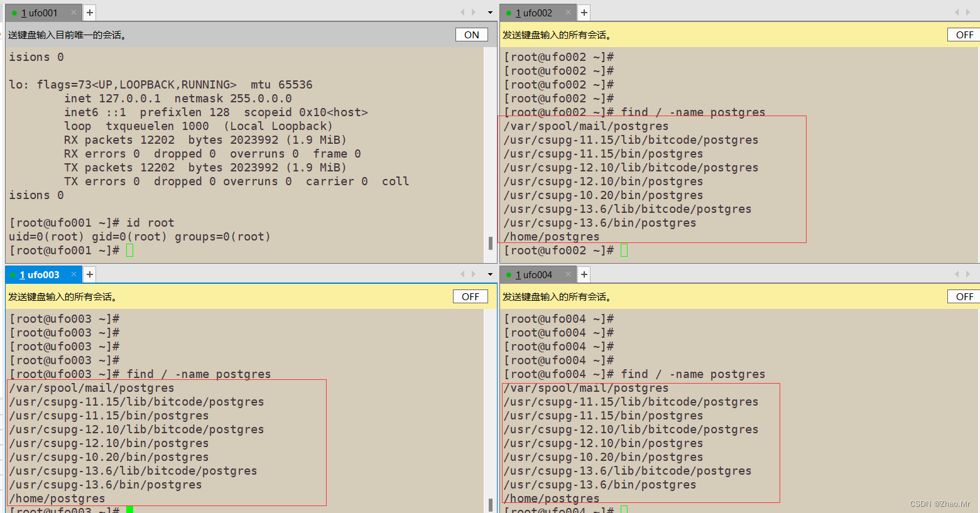Viewport: 980px width, 513px height.
Task: Click previous-tab arrow in ufo001 pane
Action: click(463, 13)
